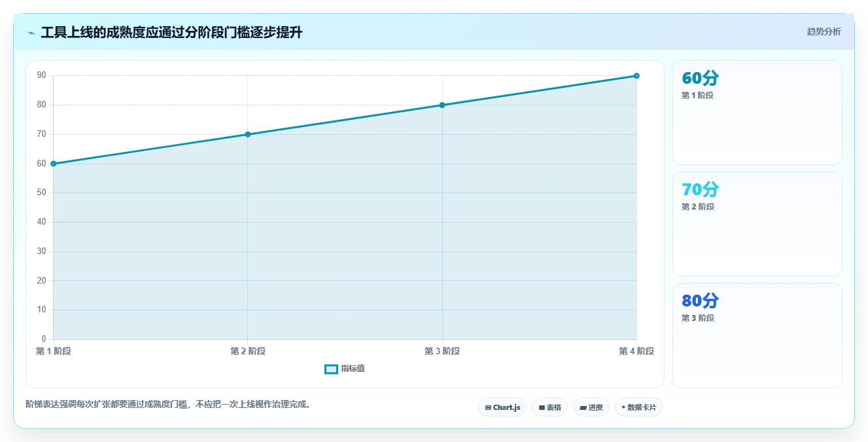This screenshot has height=442, width=868.
Task: Click the y-axis value 0
Action: click(44, 339)
